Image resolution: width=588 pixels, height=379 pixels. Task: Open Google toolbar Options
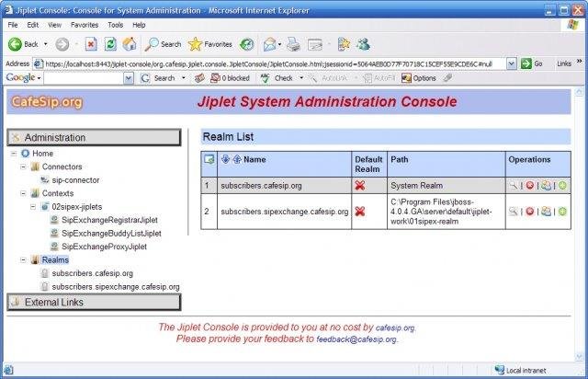point(419,78)
